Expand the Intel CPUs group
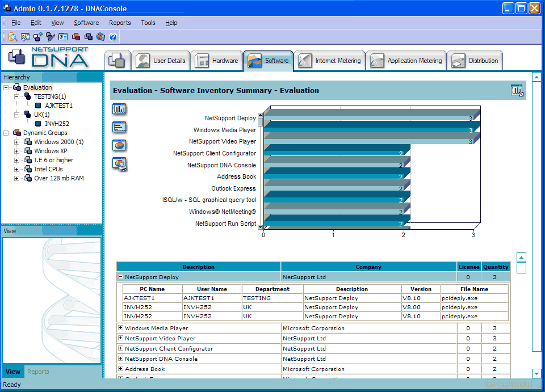 point(16,169)
